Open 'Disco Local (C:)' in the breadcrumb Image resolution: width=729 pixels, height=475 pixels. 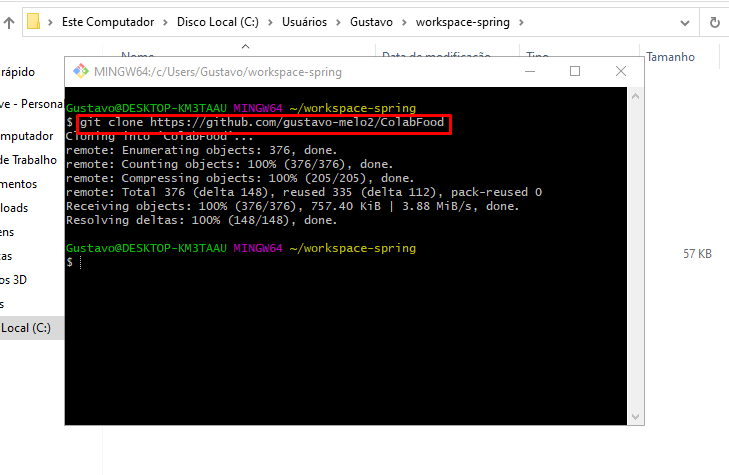click(x=218, y=22)
